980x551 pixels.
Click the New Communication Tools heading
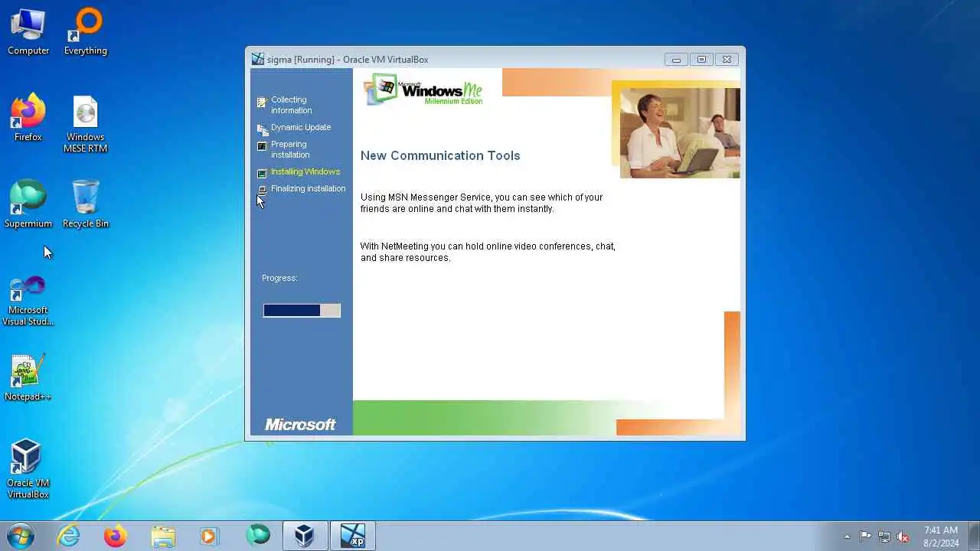(440, 155)
